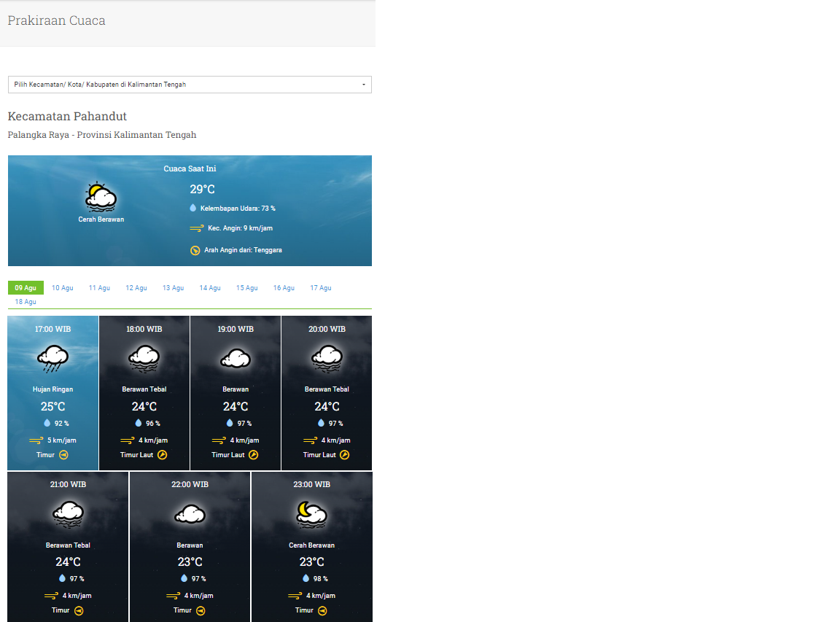840x622 pixels.
Task: Open the Kecamatan/Kota/Kabupaten selection dropdown
Action: 190,85
